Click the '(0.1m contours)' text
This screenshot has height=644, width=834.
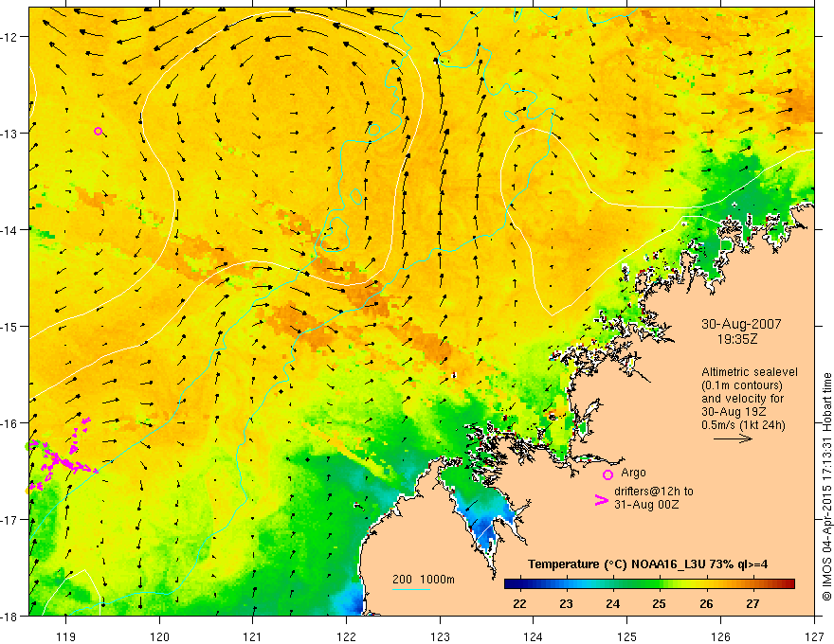(x=742, y=385)
